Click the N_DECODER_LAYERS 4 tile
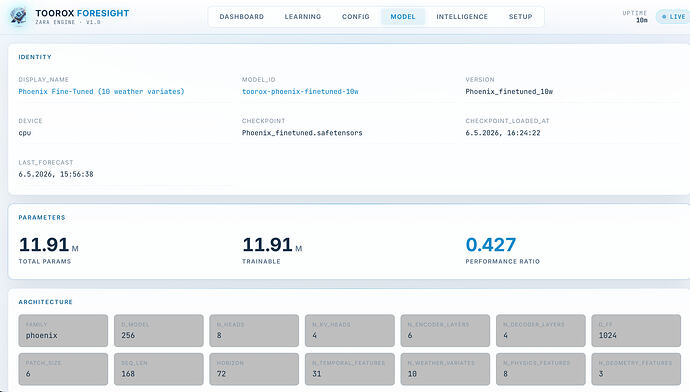This screenshot has width=690, height=392. click(541, 330)
